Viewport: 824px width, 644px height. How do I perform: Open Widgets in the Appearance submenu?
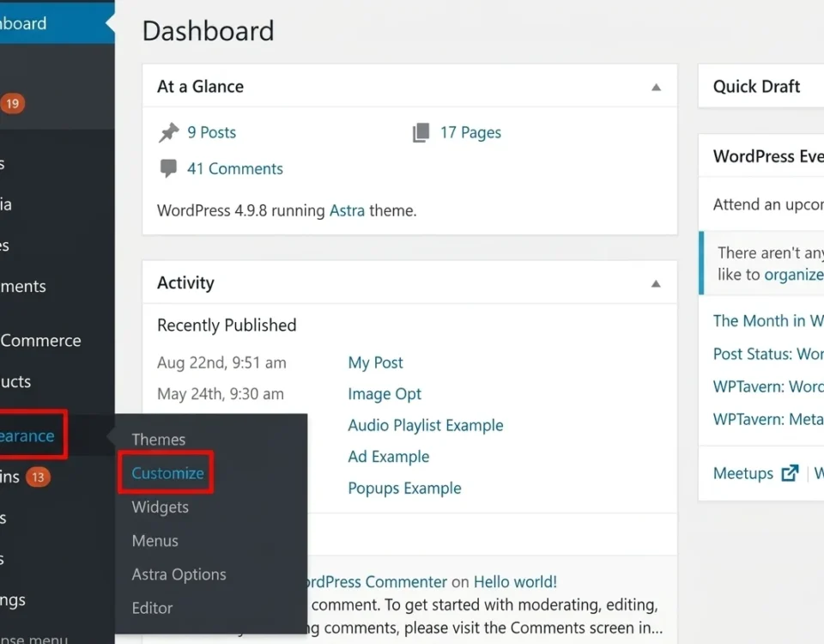click(161, 507)
